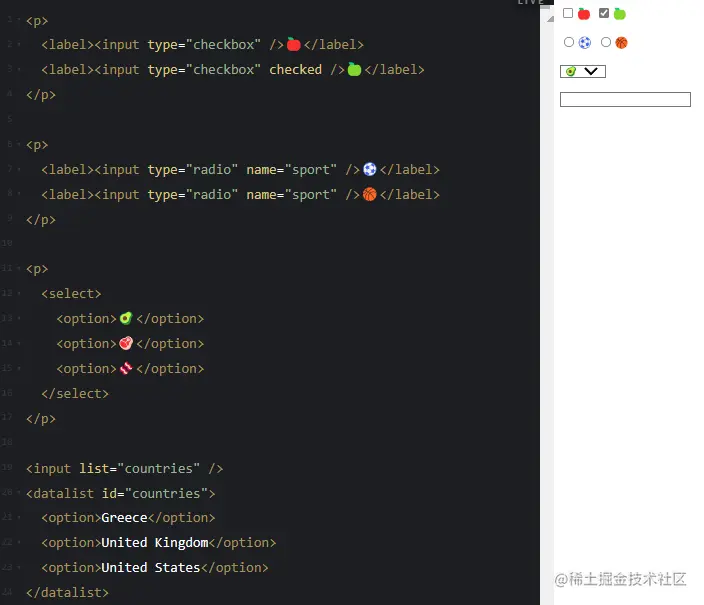Click the "Greece" option text in code
Image resolution: width=704 pixels, height=605 pixels.
[x=124, y=517]
